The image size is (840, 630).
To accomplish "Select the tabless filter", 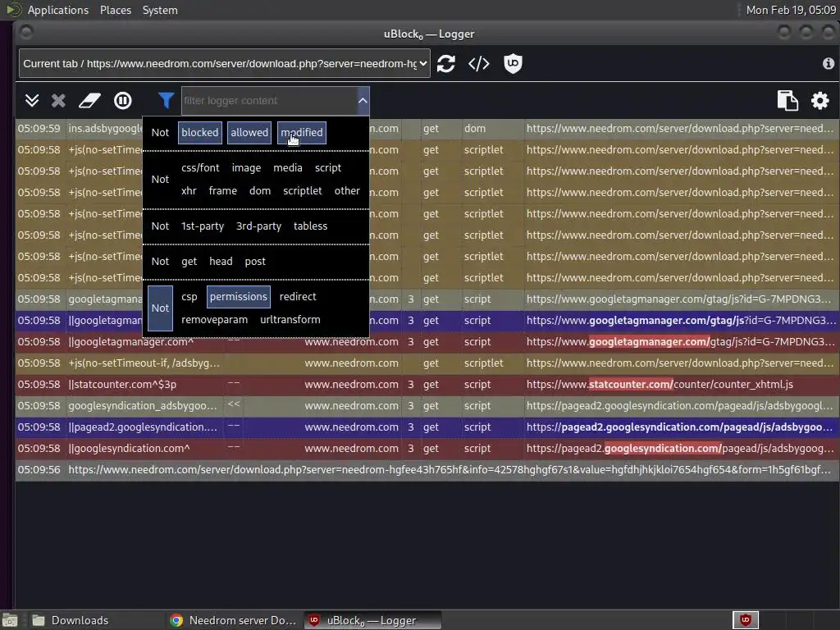I will [x=310, y=226].
